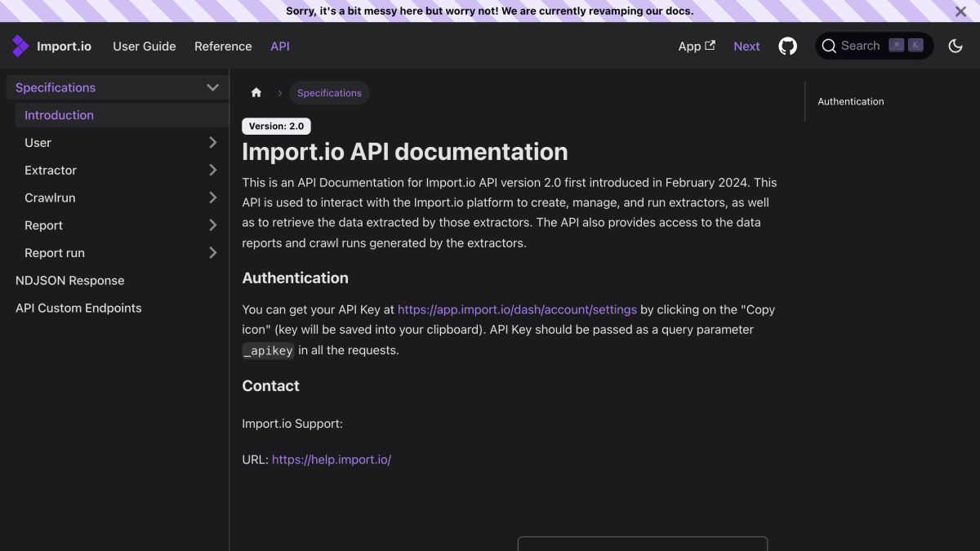Jump to Authentication in table of contents
980x551 pixels.
(x=851, y=102)
